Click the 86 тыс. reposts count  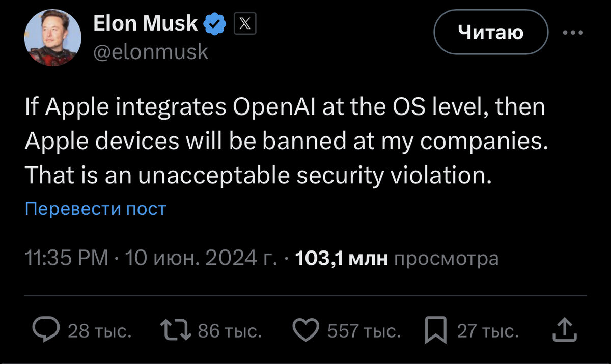coord(230,332)
